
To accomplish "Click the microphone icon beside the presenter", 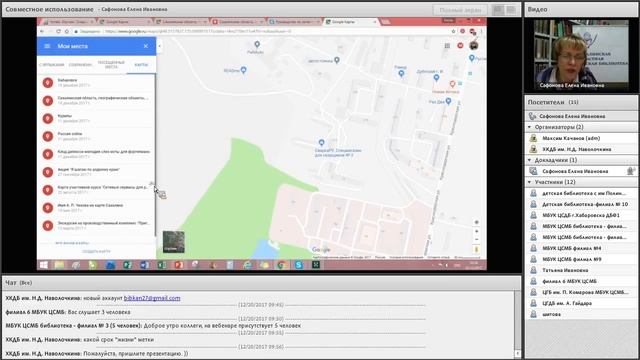I will [631, 171].
